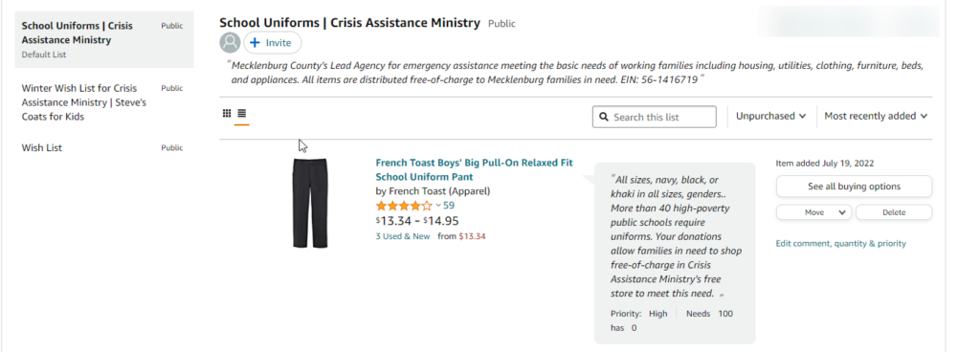Open French Toast Boys' pant product title
Image resolution: width=980 pixels, height=352 pixels.
pos(474,169)
